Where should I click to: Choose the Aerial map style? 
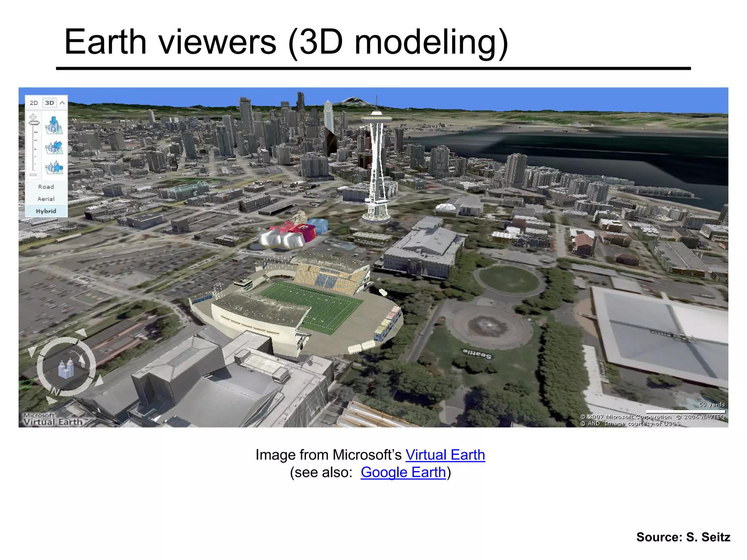46,199
